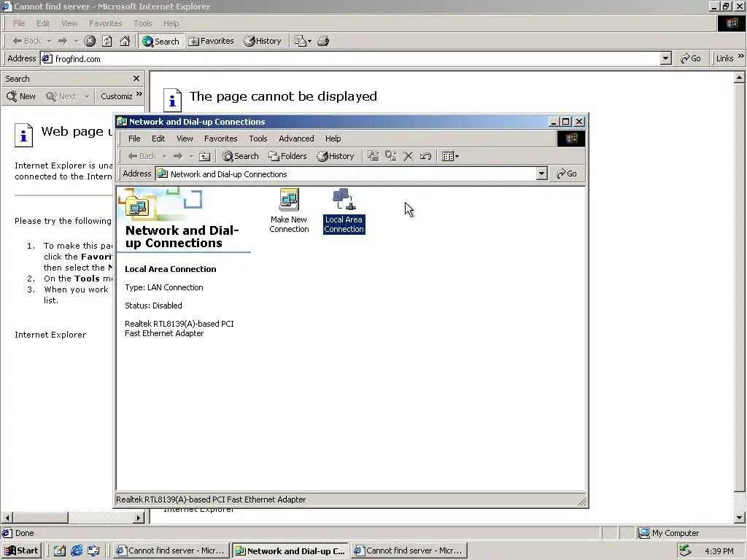
Task: Switch to first Cannot find server taskbar button
Action: pos(171,551)
